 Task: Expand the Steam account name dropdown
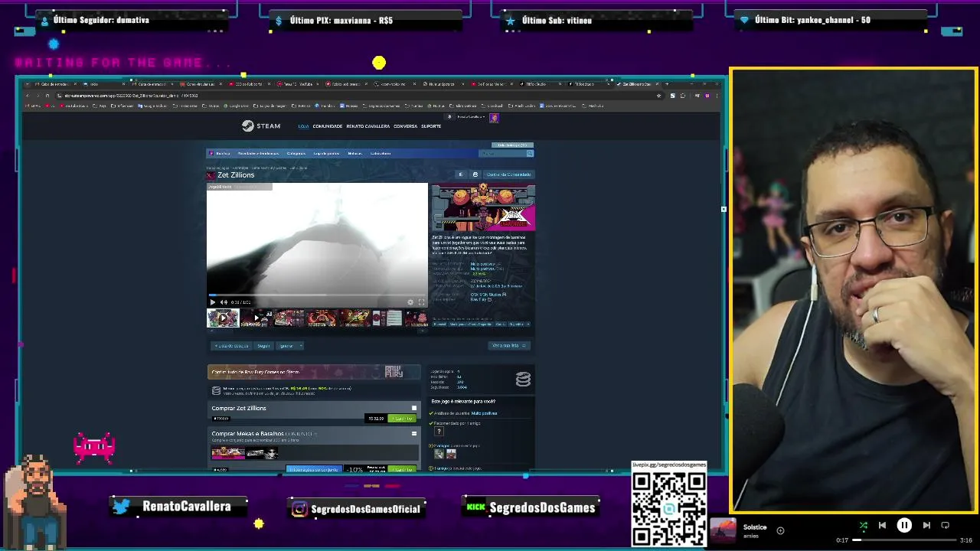click(x=472, y=117)
